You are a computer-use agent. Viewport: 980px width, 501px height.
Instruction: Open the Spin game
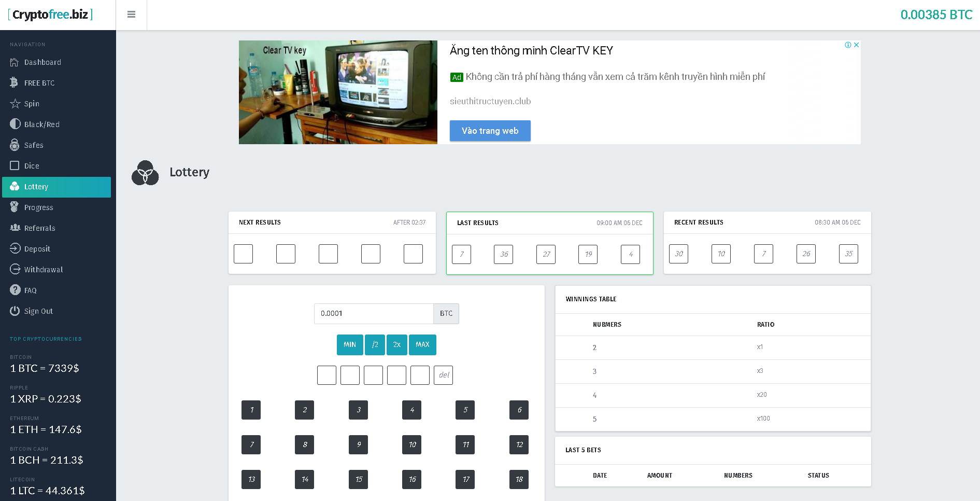(32, 104)
